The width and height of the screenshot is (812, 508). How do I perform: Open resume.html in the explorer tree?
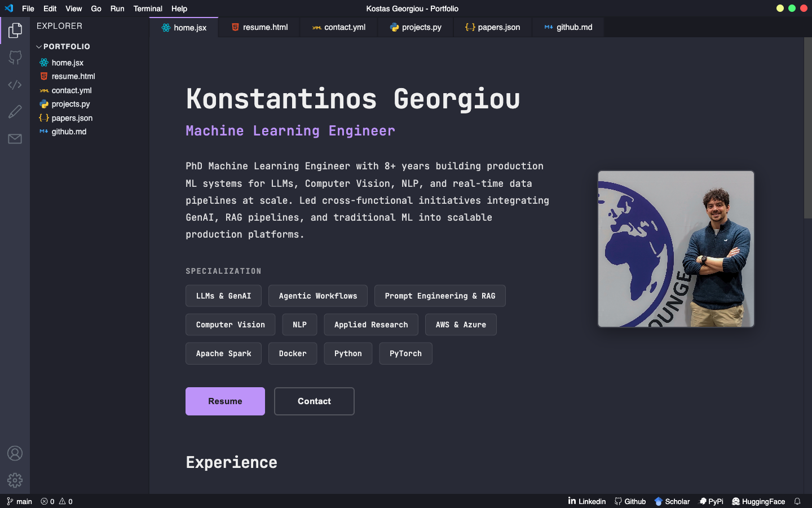(67, 76)
